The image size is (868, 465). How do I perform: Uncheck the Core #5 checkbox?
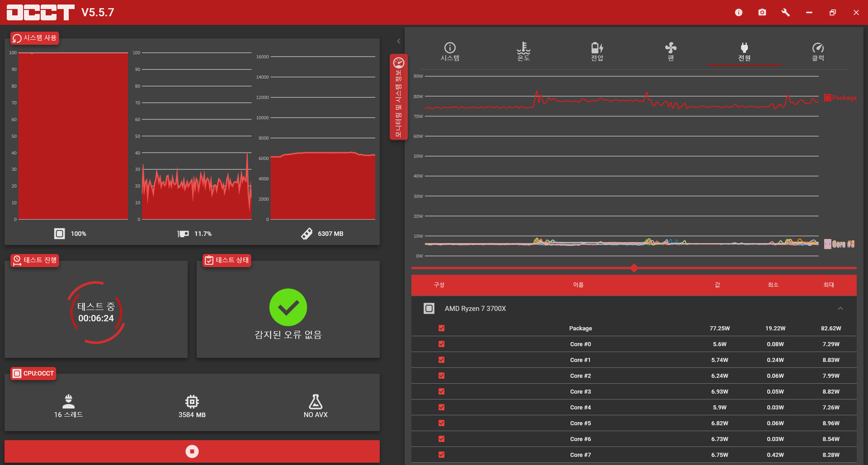pyautogui.click(x=442, y=423)
